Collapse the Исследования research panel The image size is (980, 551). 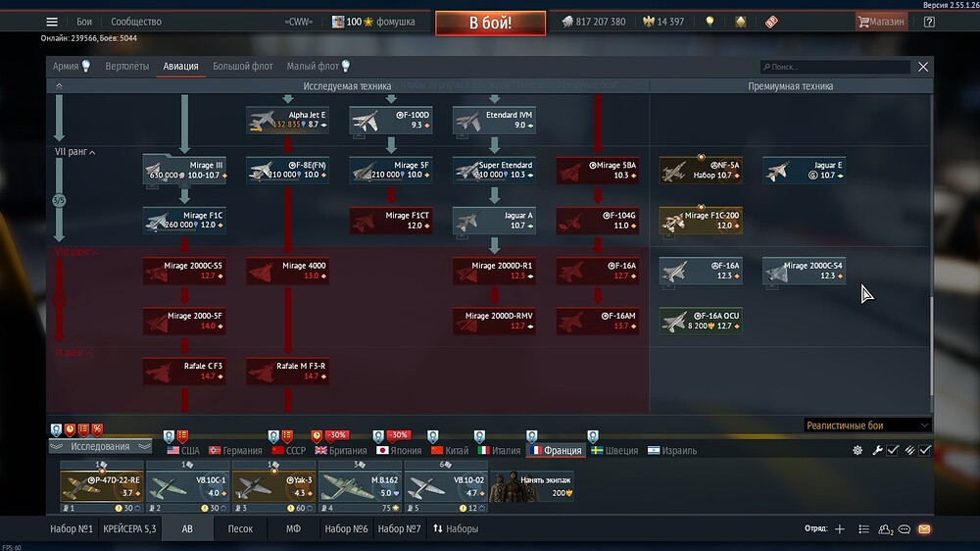coord(100,447)
